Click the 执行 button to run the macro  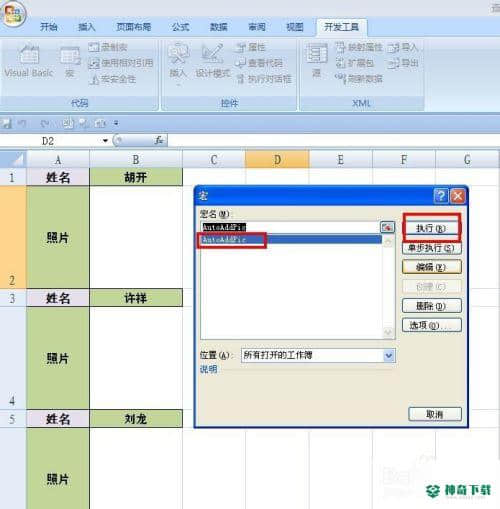(431, 228)
